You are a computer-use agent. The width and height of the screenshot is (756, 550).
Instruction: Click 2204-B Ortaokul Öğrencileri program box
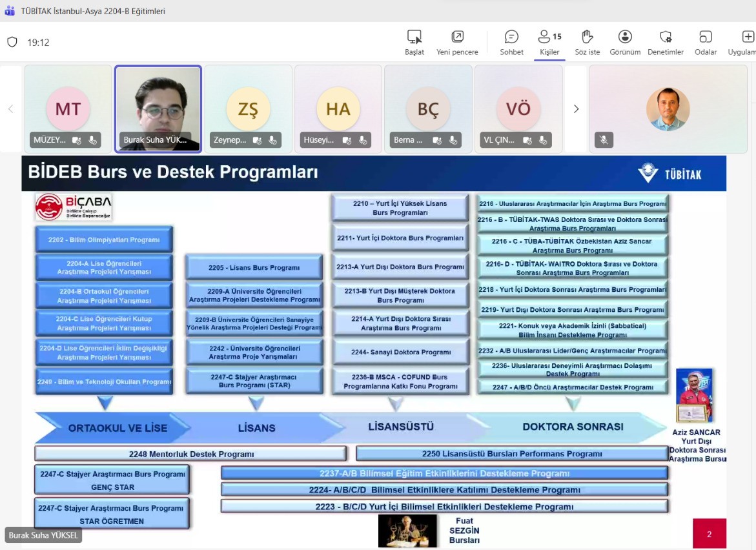point(104,296)
